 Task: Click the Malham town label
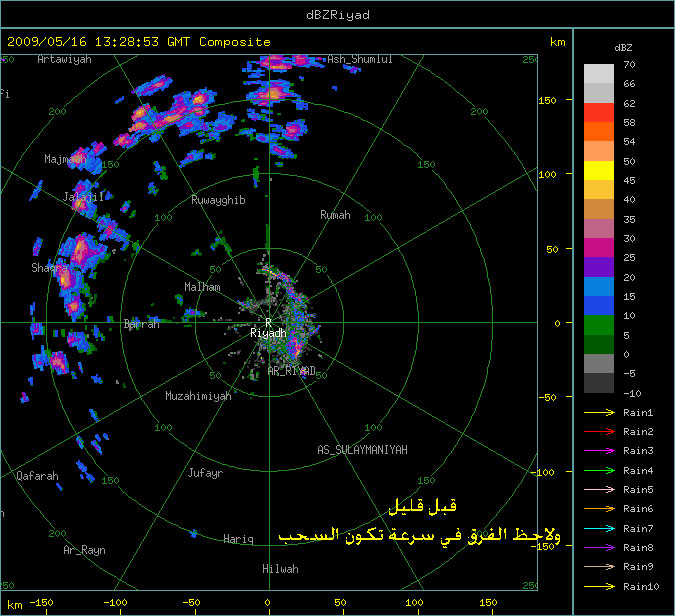202,287
